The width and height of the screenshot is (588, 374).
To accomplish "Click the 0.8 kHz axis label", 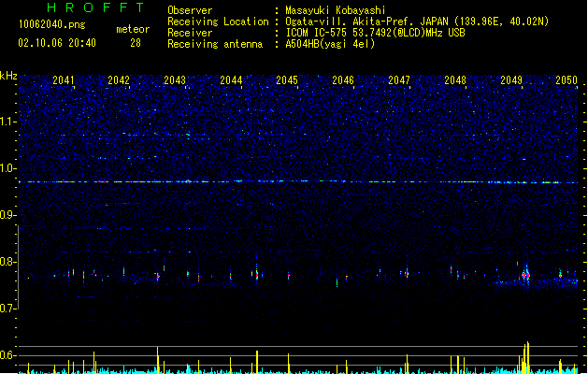I will [7, 262].
